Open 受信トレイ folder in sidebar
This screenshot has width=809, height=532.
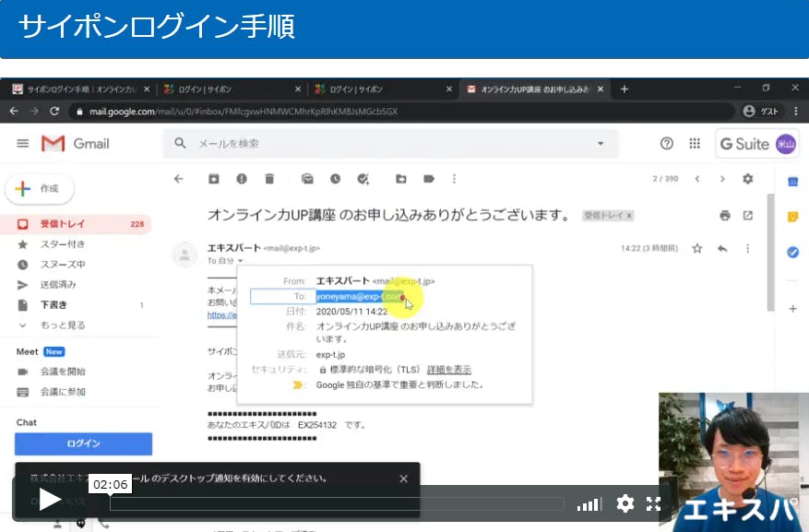[63, 224]
